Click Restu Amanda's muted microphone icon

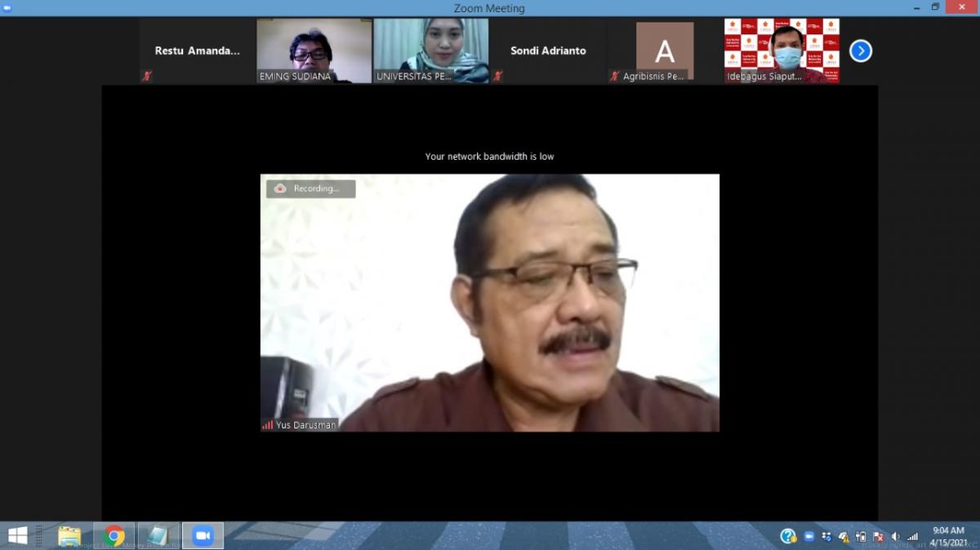pyautogui.click(x=147, y=76)
